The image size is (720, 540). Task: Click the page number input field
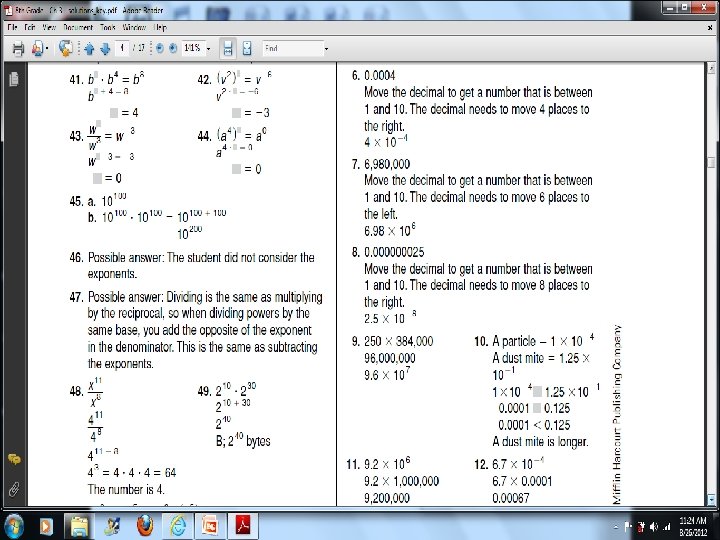tap(122, 48)
